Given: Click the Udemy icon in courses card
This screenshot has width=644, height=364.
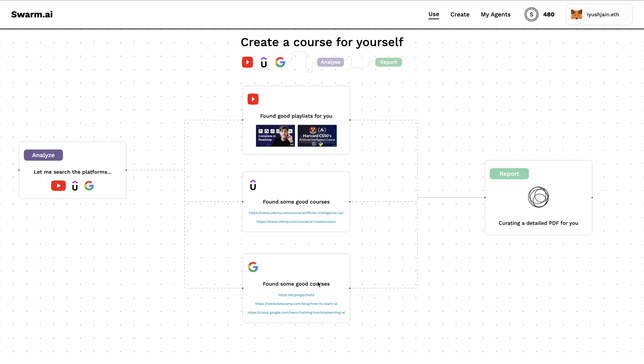Looking at the screenshot, I should pyautogui.click(x=253, y=185).
